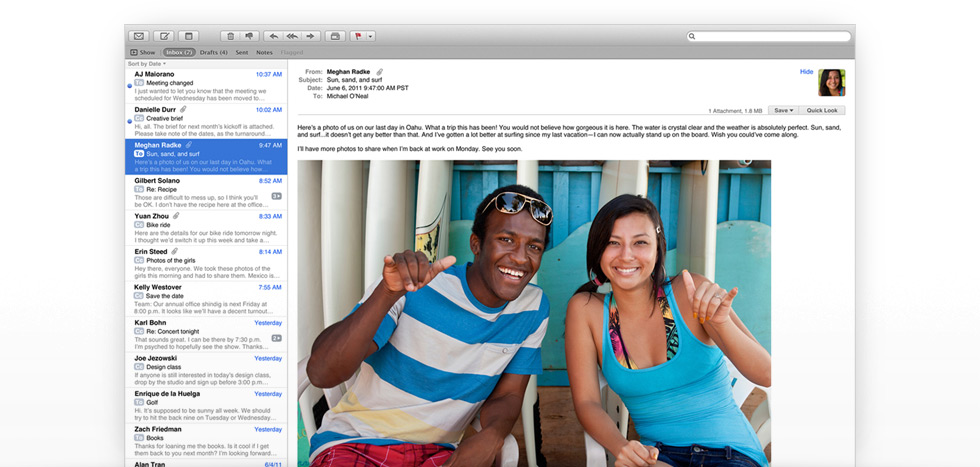This screenshot has width=980, height=467.
Task: Open the Sort by Date dropdown
Action: [x=147, y=63]
